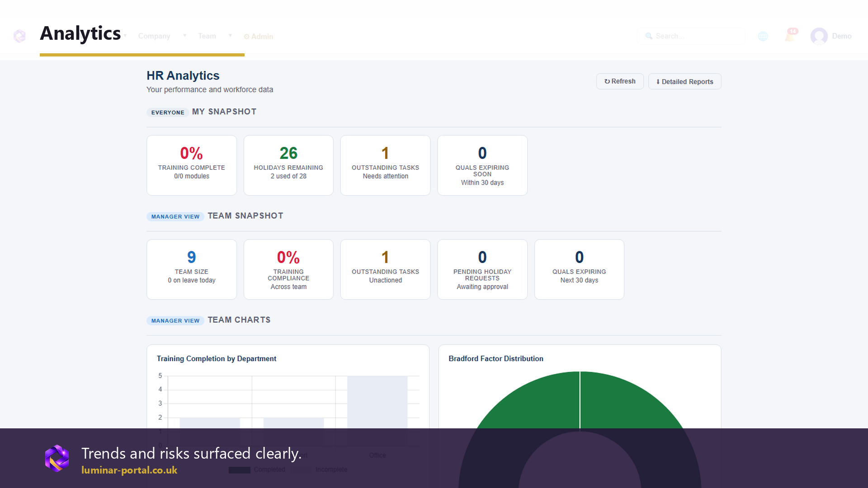Screen dimensions: 868x488
Task: Click the EVERYONE badge
Action: [168, 113]
